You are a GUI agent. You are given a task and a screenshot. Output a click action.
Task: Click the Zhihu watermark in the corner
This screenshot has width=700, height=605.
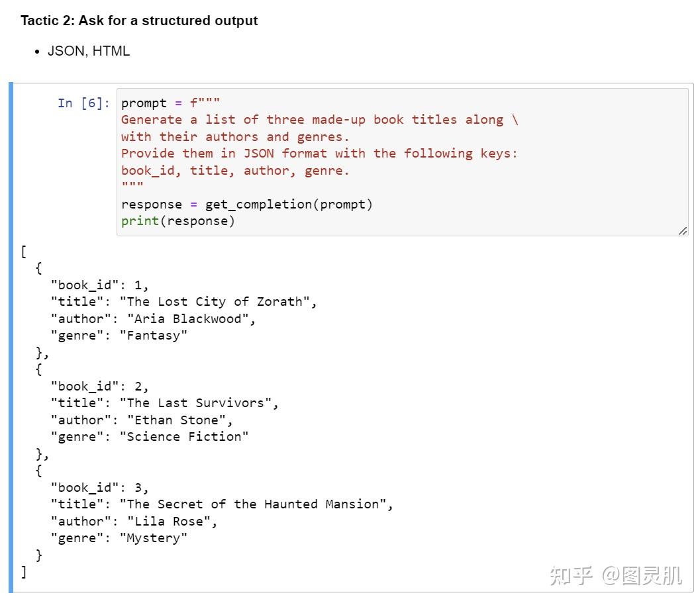click(616, 576)
